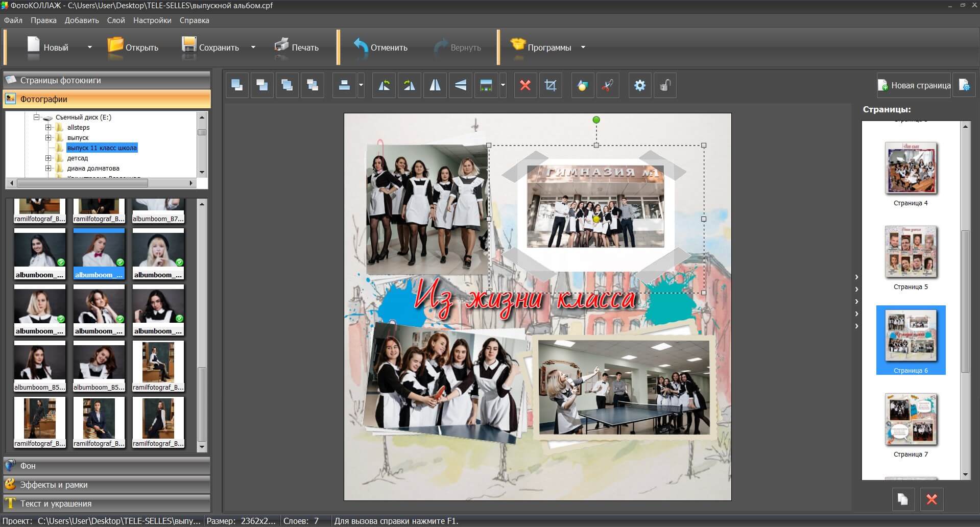Delete the page with red X button
The image size is (980, 527).
[x=931, y=499]
